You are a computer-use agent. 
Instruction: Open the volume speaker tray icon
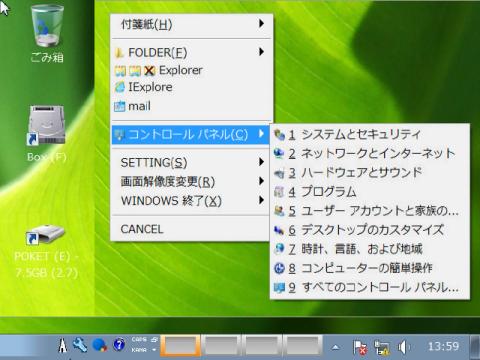point(403,347)
